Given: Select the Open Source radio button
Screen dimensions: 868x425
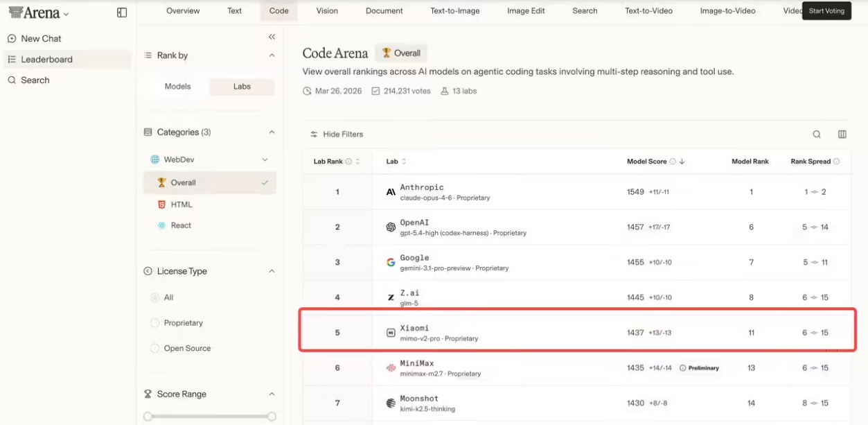Looking at the screenshot, I should [x=154, y=348].
